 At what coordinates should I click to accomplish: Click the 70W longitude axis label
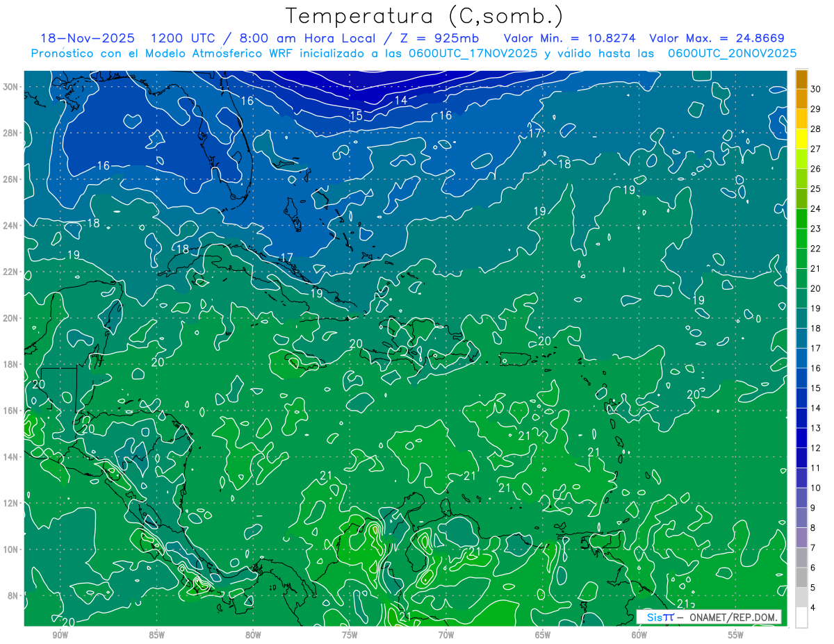(446, 635)
